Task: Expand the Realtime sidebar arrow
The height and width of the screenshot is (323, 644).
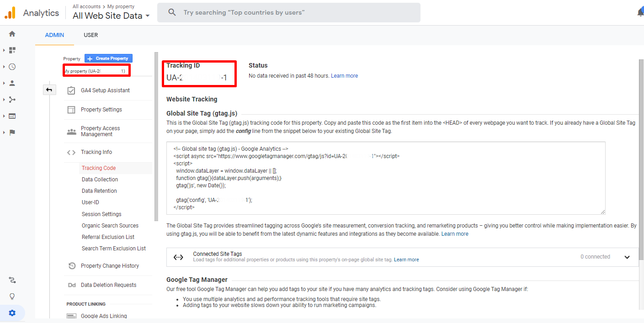Action: point(4,67)
